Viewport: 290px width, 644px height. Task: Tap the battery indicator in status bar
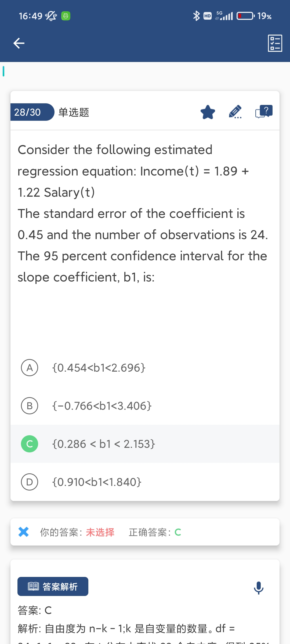[x=245, y=16]
